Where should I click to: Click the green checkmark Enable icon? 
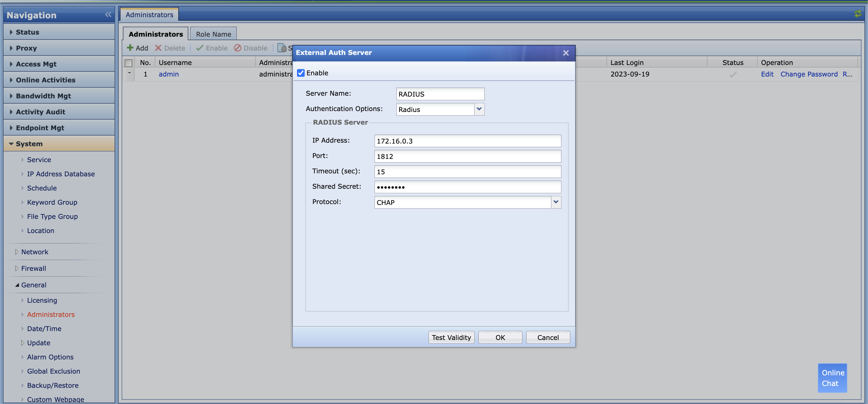click(x=200, y=48)
